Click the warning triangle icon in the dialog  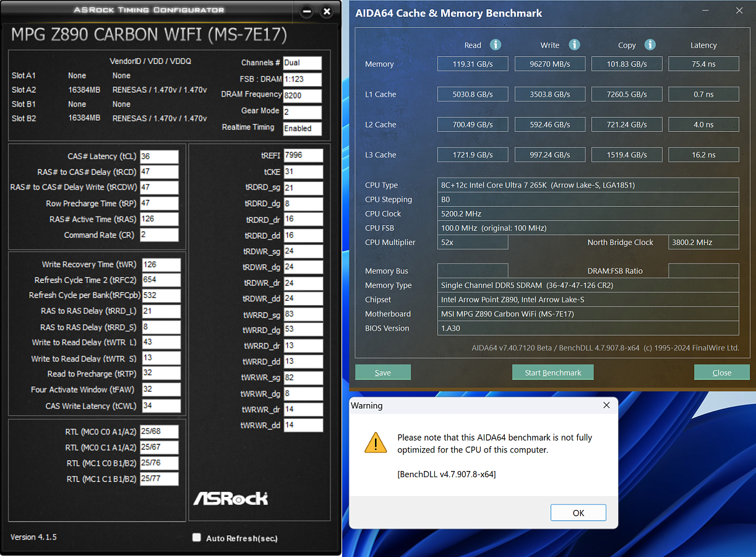(x=376, y=443)
